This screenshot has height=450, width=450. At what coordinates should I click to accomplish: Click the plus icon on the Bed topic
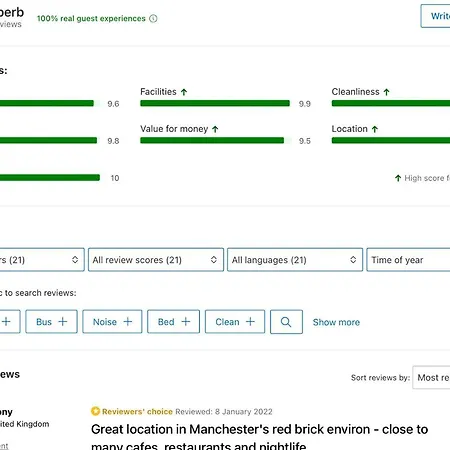[186, 322]
